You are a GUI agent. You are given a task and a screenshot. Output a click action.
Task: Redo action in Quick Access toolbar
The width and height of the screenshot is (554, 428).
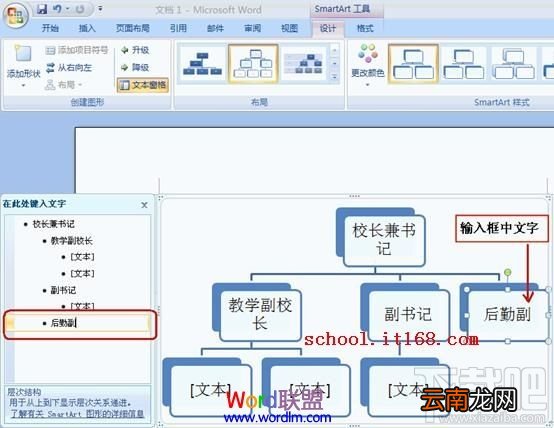80,9
